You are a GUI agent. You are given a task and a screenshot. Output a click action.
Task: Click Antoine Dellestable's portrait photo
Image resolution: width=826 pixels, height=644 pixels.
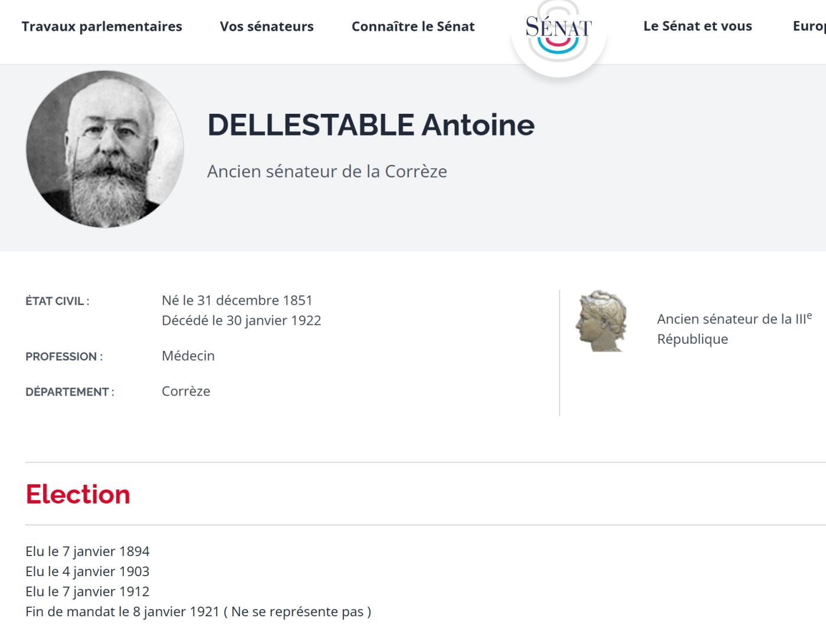105,149
